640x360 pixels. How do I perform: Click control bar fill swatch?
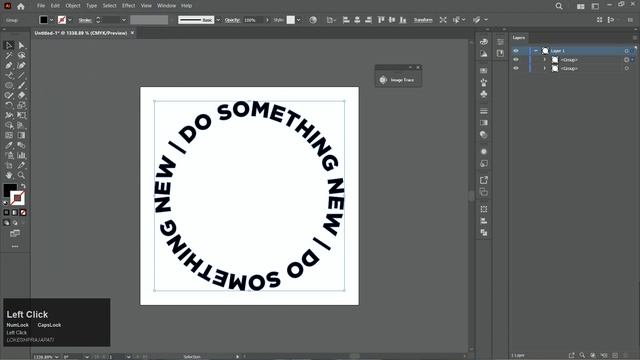(43, 20)
